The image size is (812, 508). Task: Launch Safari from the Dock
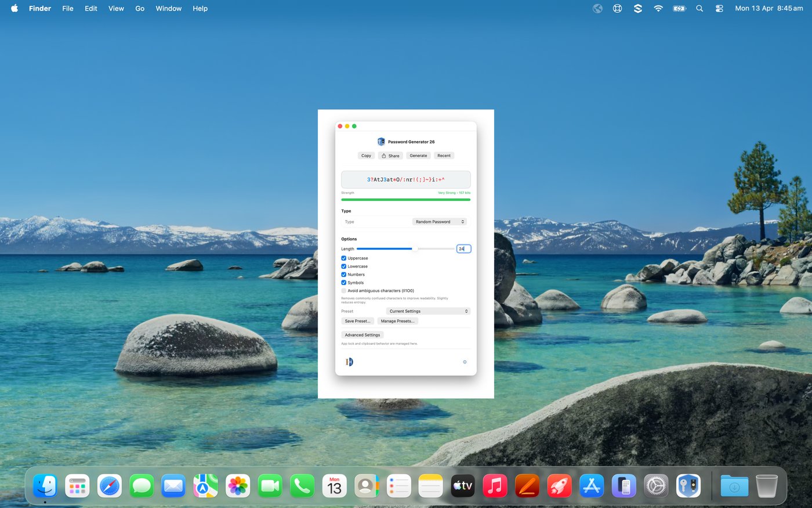[x=110, y=486]
